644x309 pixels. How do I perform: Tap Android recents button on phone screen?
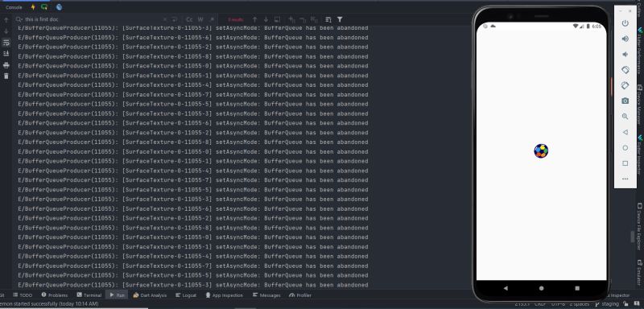[x=577, y=288]
